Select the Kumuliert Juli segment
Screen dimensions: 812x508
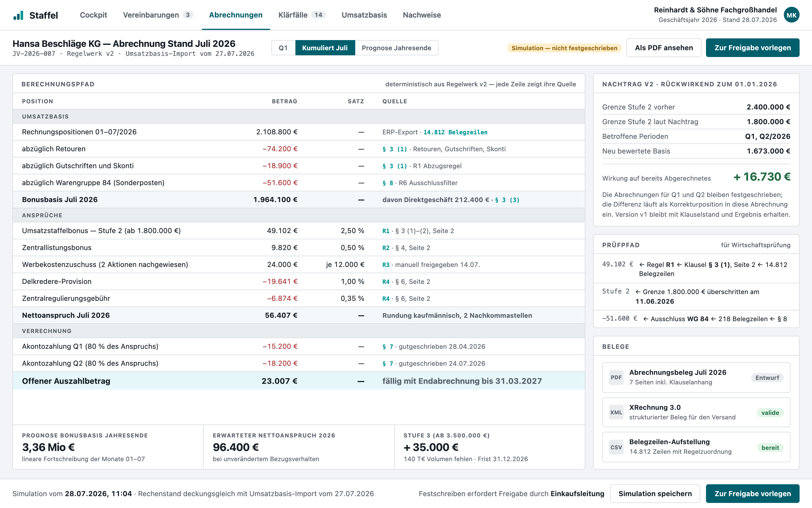pos(325,48)
